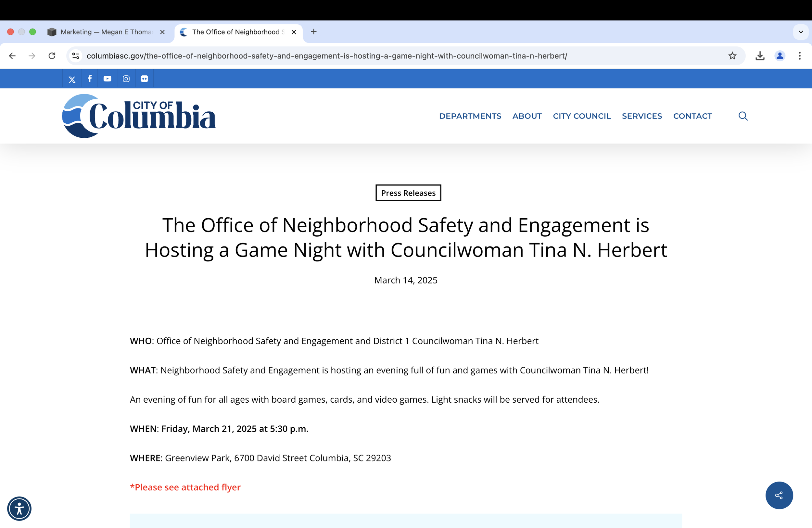Click the Press Releases category button
812x528 pixels.
pos(408,193)
